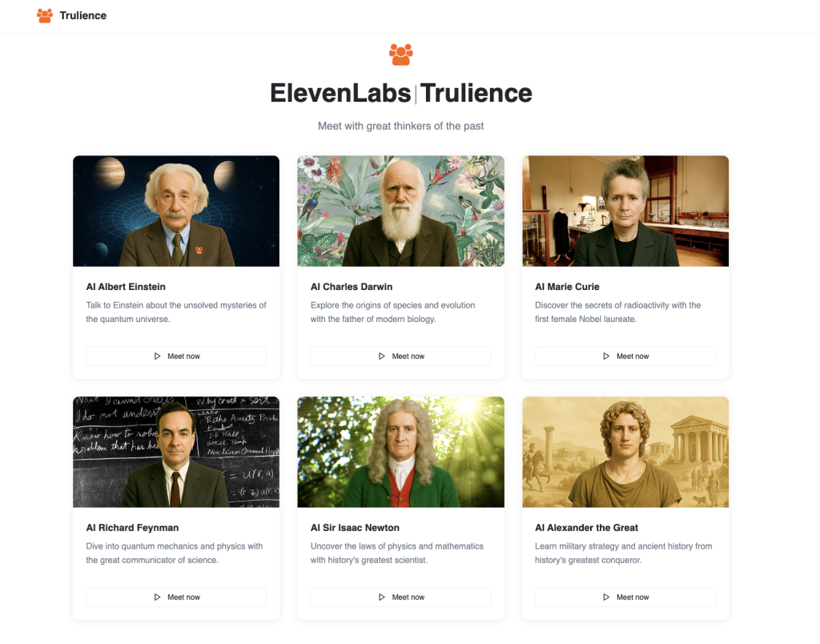Screen dimensions: 820x644
Task: Open the AI Albert Einstein card image
Action: click(x=176, y=211)
